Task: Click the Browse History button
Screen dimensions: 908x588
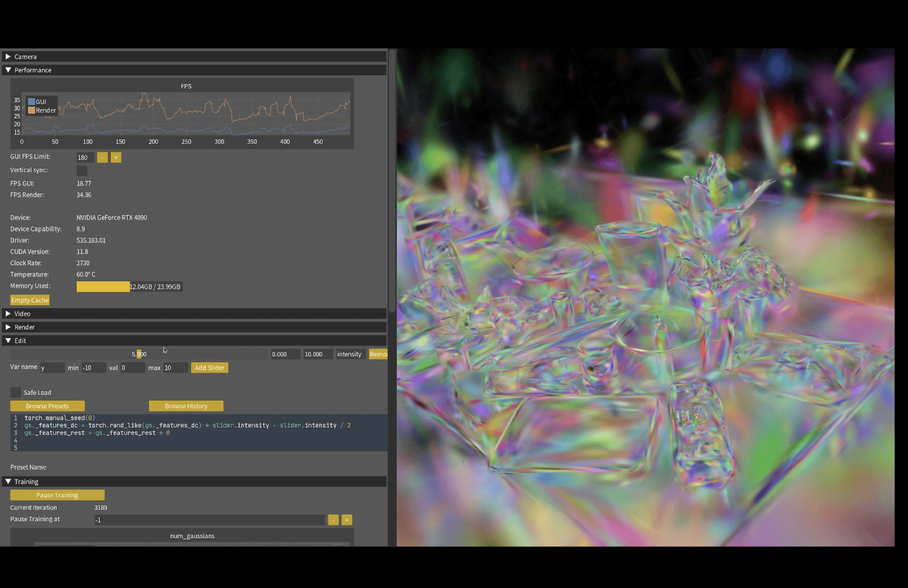Action: pyautogui.click(x=186, y=405)
